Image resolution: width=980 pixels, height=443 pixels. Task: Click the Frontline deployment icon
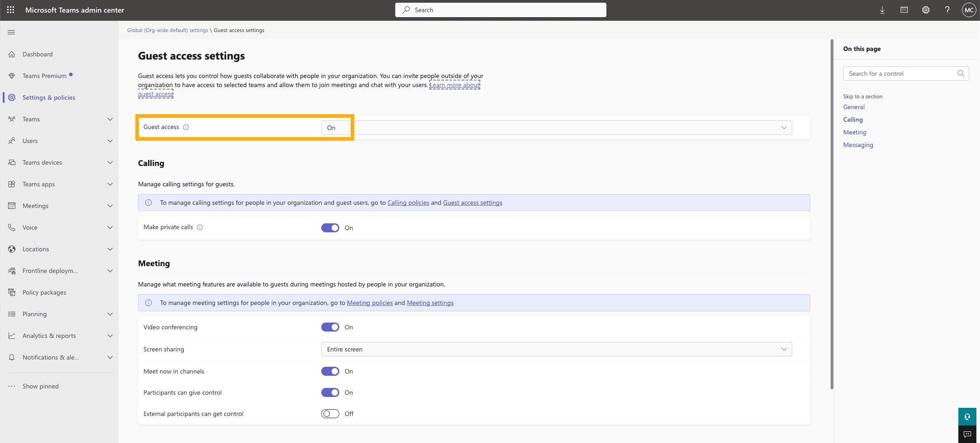coord(12,271)
